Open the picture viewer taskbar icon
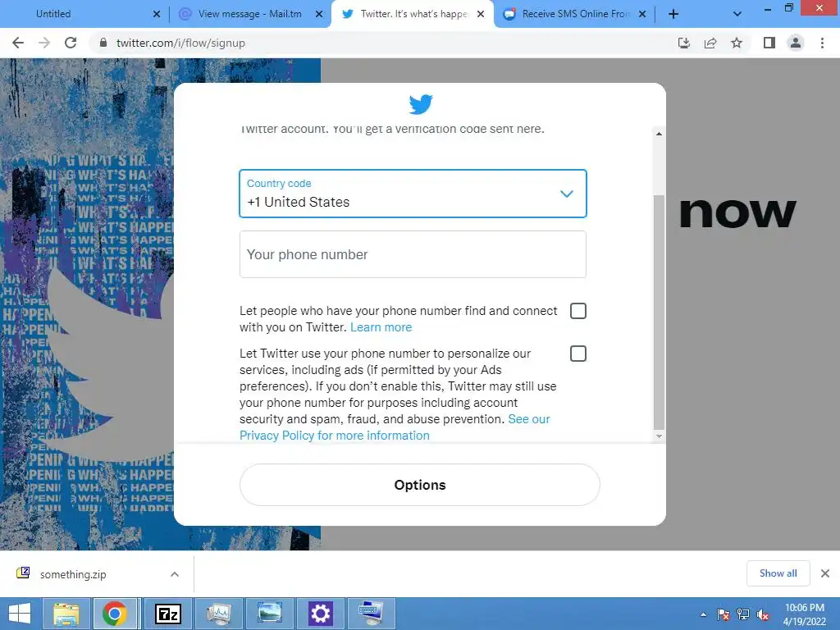 269,614
